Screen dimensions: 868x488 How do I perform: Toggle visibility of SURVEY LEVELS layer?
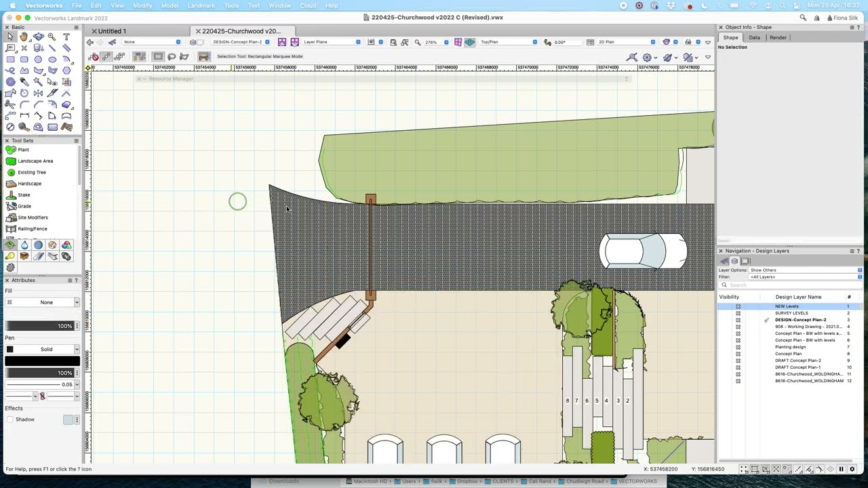click(738, 313)
